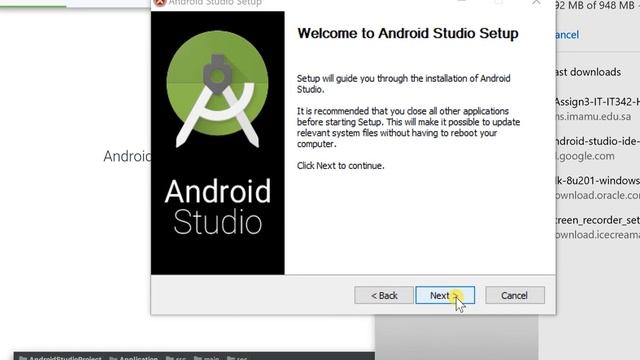Click the download.oracle.com source
Image resolution: width=640 pixels, height=360 pixels.
pos(598,195)
